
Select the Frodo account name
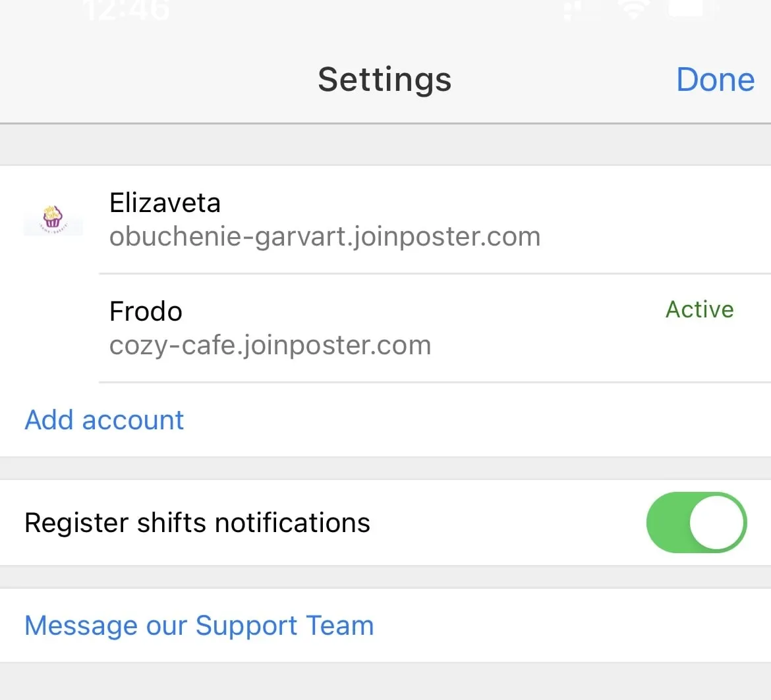point(146,311)
